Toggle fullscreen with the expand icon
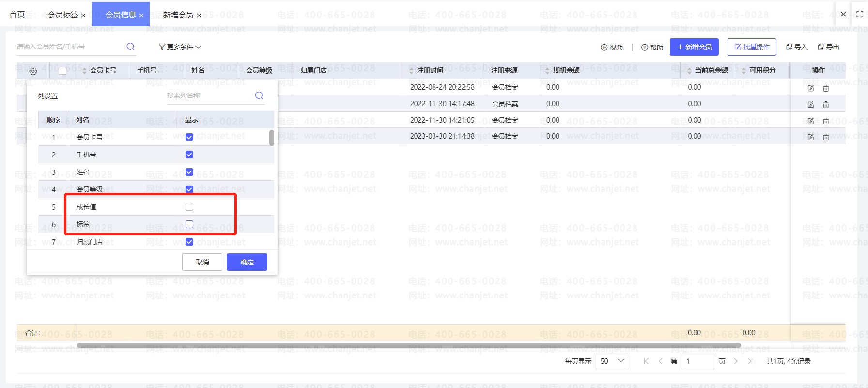The height and width of the screenshot is (388, 868). click(860, 15)
